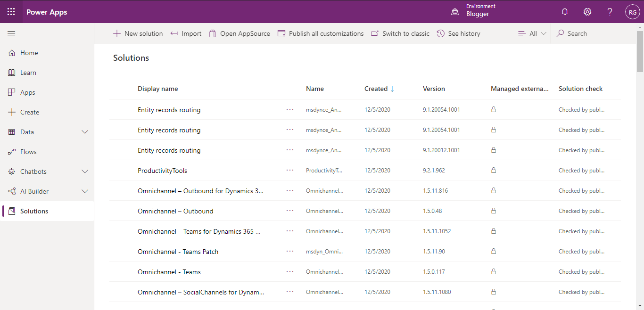
Task: Click the Environment globe icon
Action: click(x=455, y=11)
